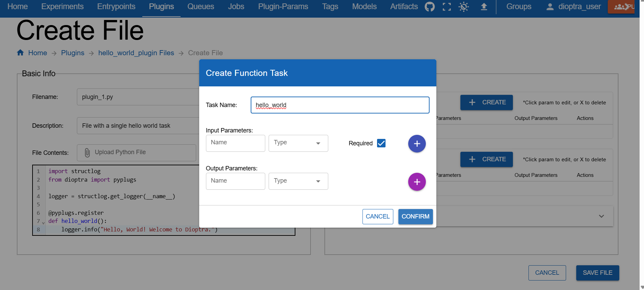
Task: Open input parameter Type dropdown
Action: click(298, 143)
